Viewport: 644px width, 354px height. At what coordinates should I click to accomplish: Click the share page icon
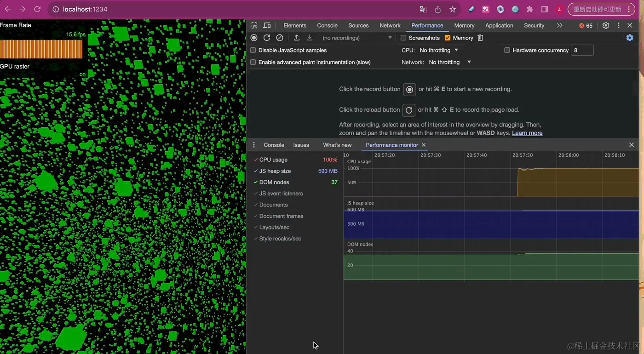click(438, 9)
